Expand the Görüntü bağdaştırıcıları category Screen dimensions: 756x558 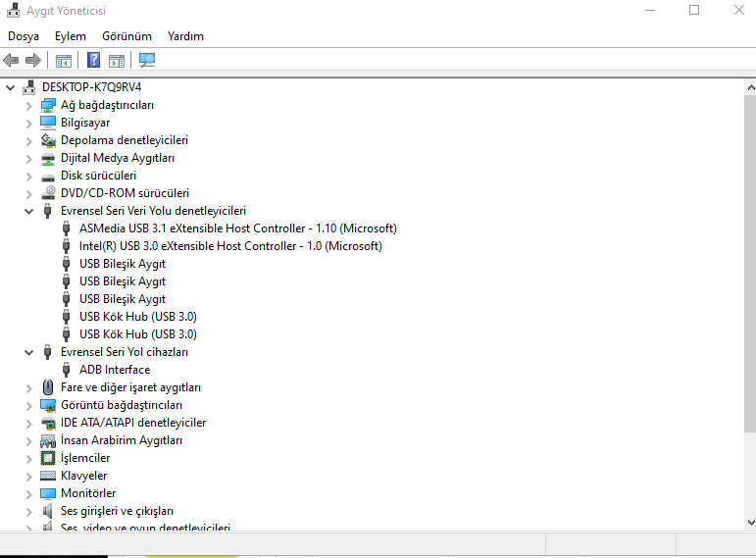pyautogui.click(x=29, y=405)
